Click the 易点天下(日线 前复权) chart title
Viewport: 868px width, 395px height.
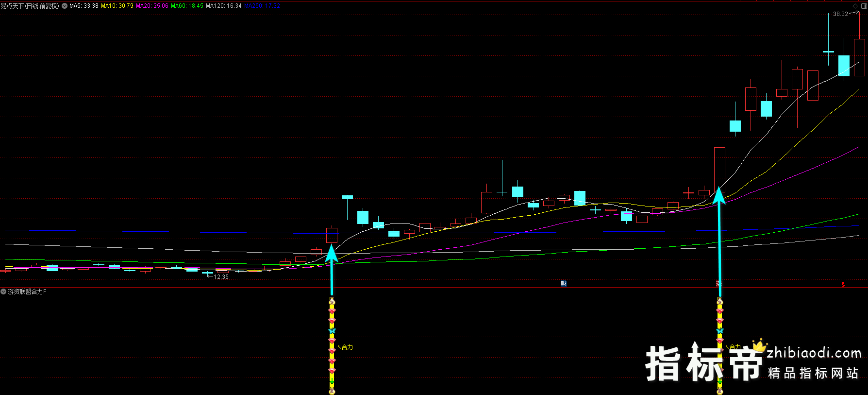tap(30, 6)
